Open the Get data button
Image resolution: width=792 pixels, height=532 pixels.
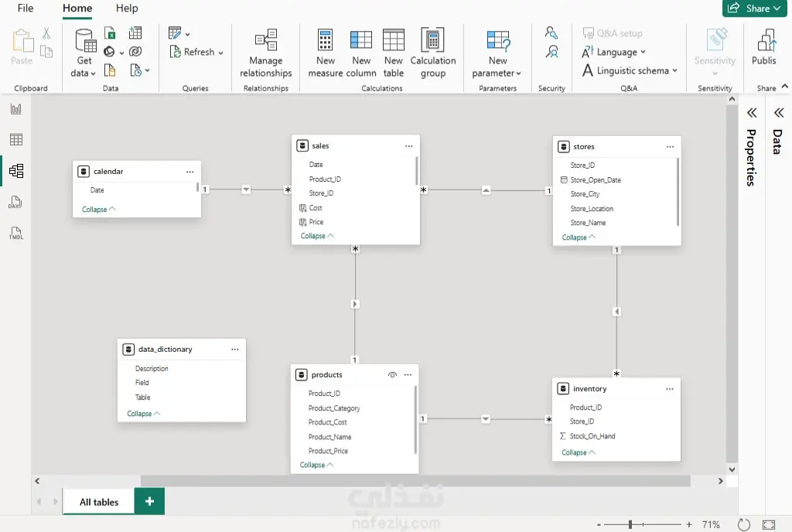(x=84, y=53)
